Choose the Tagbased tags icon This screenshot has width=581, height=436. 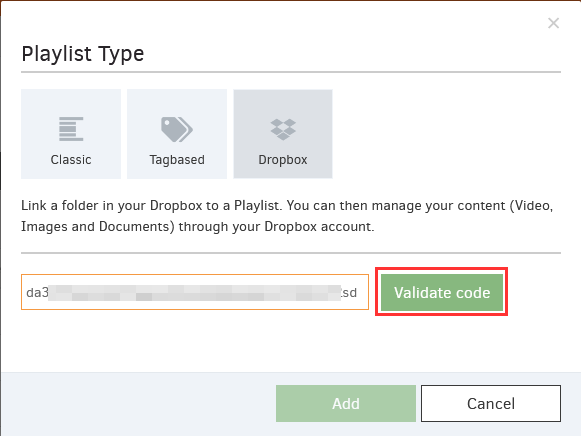click(x=177, y=129)
